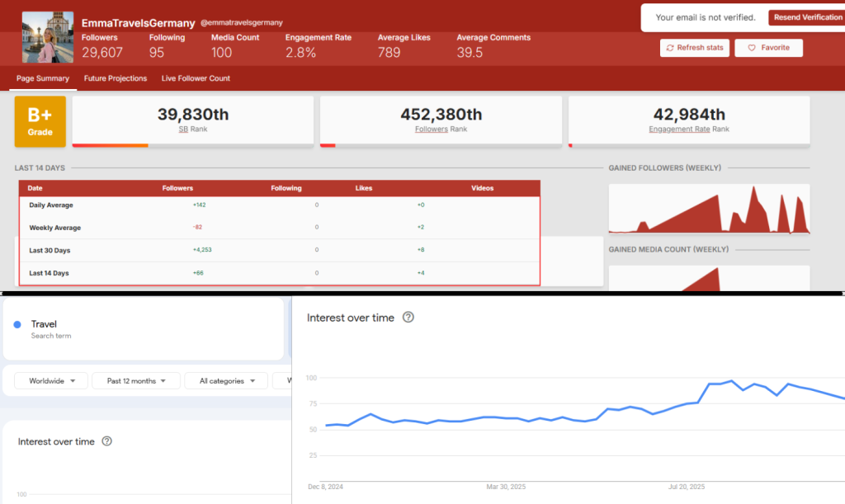Click the blue dot beside Travel term

pyautogui.click(x=17, y=325)
